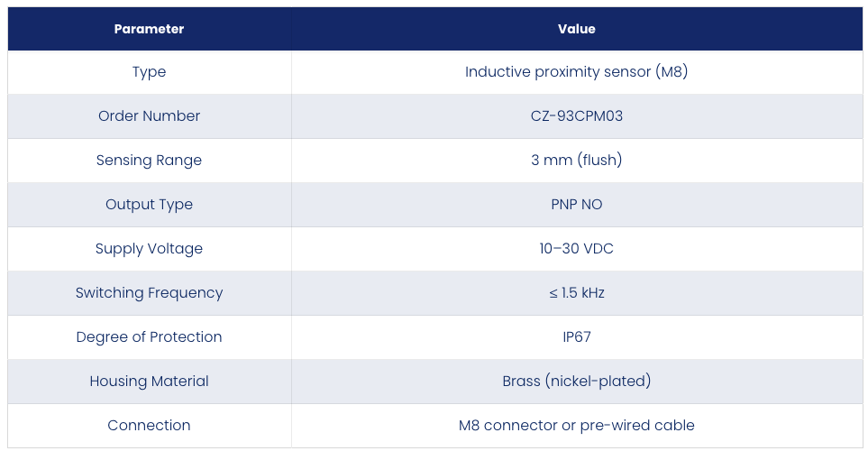Click the 'Brass (nickel-plated)' value
868x451 pixels.
point(576,382)
